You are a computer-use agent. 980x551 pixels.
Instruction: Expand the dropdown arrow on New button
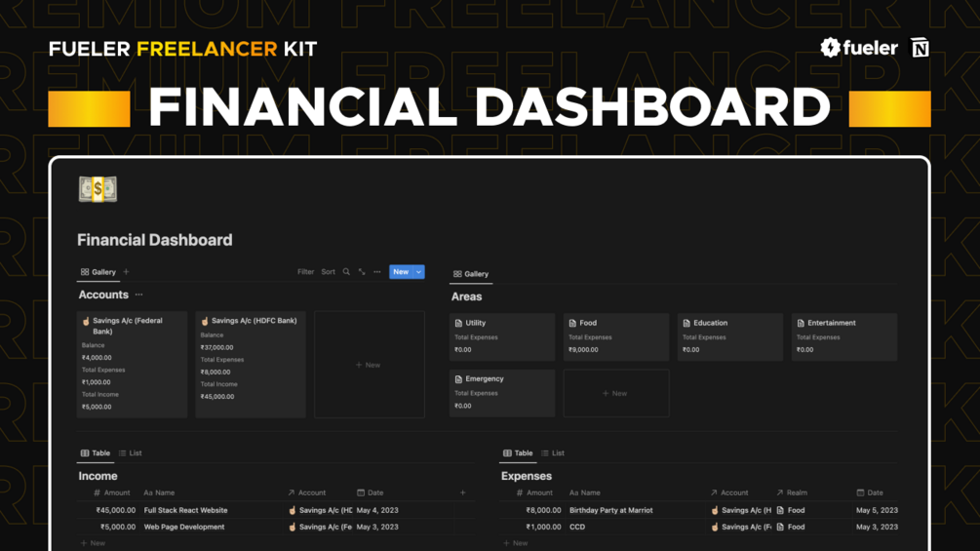[x=418, y=272]
